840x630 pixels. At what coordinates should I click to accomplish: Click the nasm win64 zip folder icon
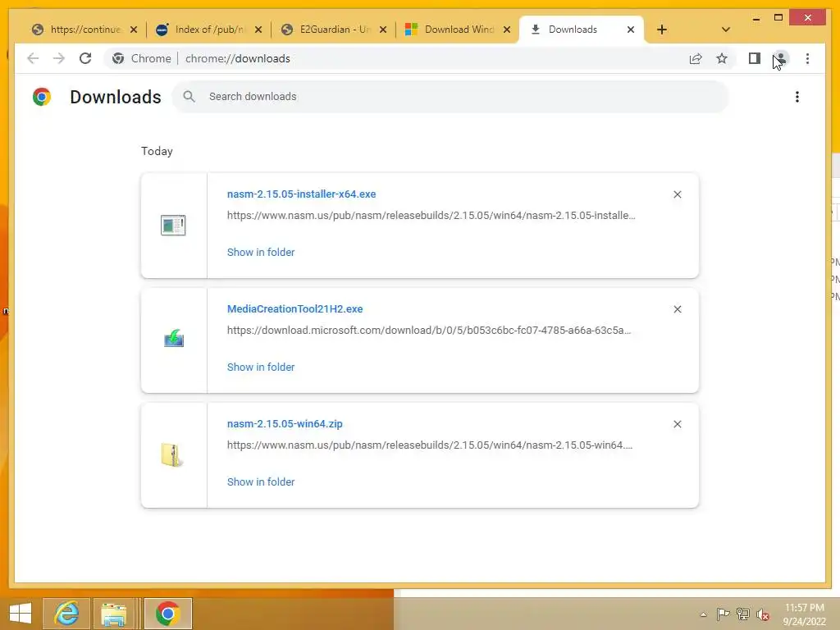click(172, 454)
